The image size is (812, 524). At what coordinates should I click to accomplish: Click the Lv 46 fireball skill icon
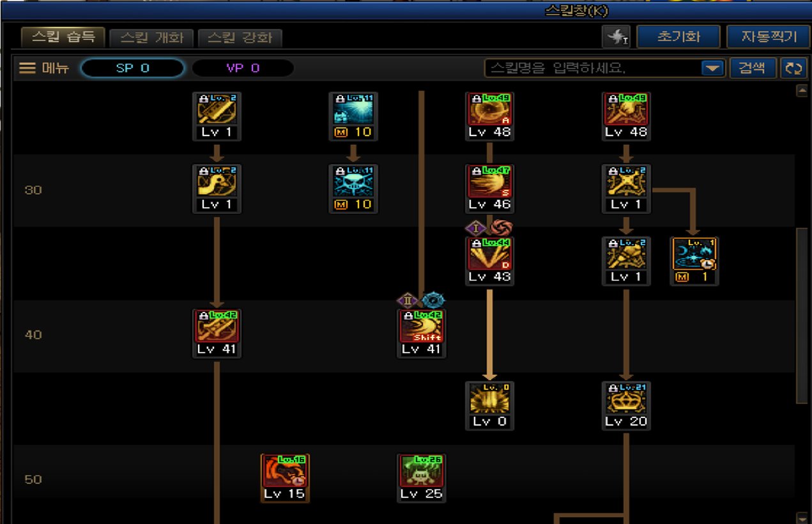489,182
